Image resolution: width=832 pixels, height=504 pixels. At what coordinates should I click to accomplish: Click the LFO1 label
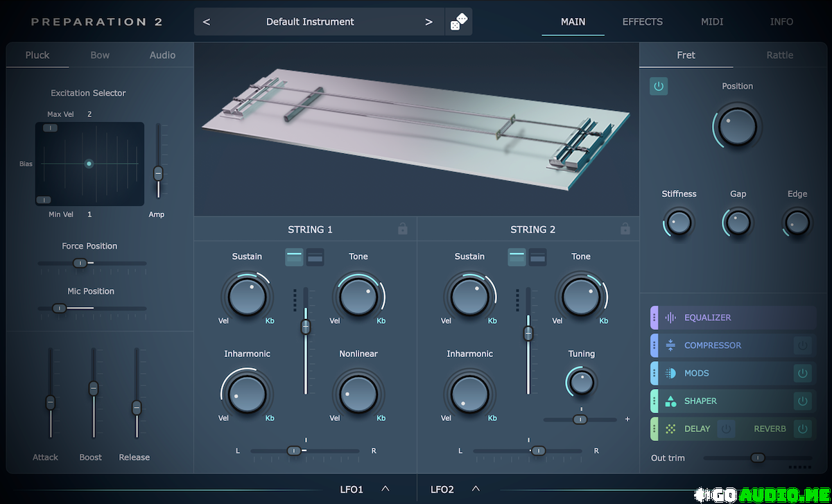click(352, 489)
